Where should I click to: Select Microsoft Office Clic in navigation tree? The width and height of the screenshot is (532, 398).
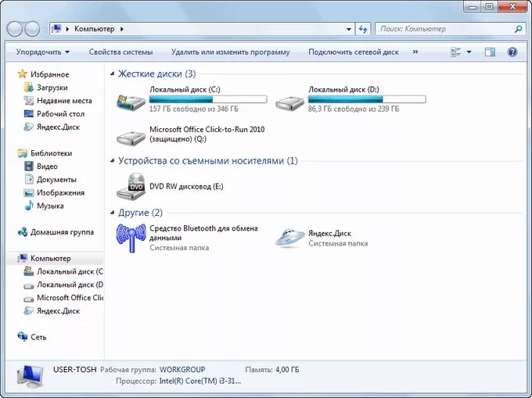click(70, 298)
